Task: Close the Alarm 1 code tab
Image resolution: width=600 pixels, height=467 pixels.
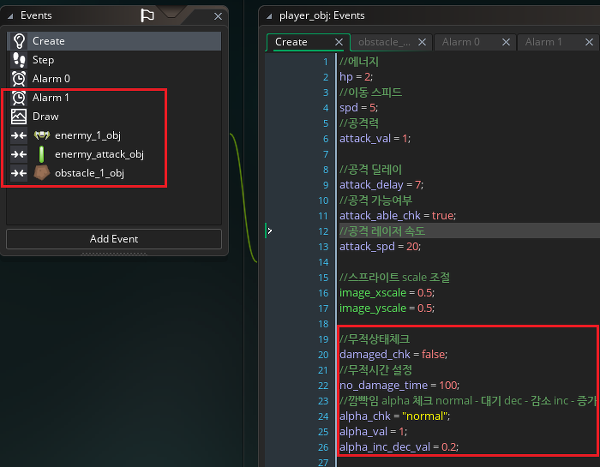Action: (x=589, y=42)
